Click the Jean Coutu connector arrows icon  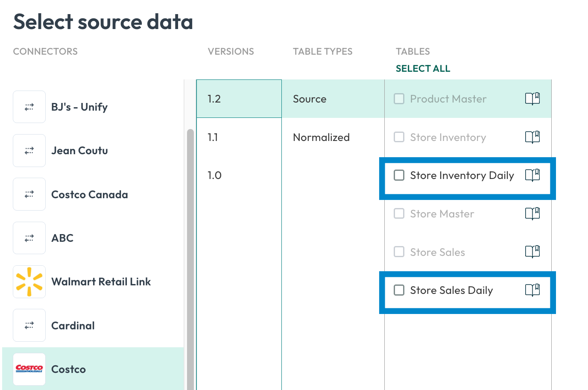pos(29,150)
